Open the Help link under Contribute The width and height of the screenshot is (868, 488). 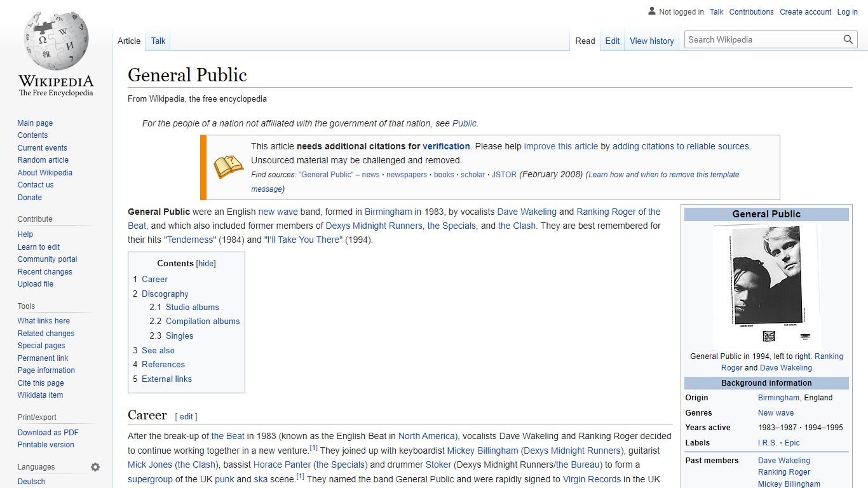click(25, 234)
